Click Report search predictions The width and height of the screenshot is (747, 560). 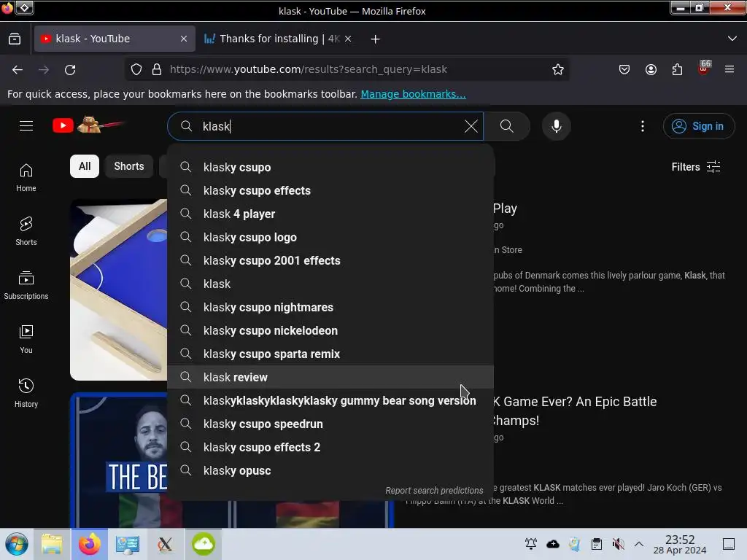pos(434,491)
